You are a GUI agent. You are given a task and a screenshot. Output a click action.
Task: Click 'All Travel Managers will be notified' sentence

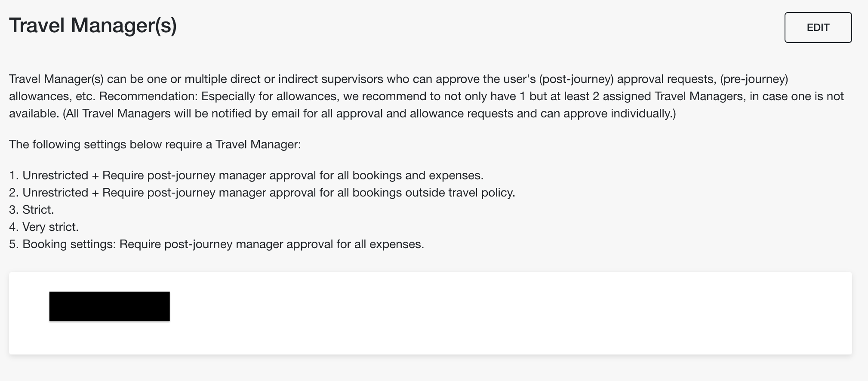coord(369,114)
